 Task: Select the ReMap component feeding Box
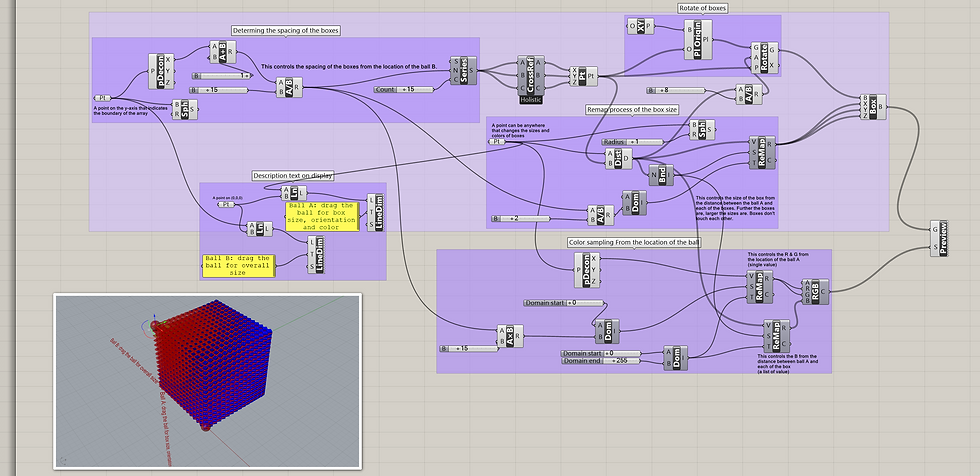point(762,152)
